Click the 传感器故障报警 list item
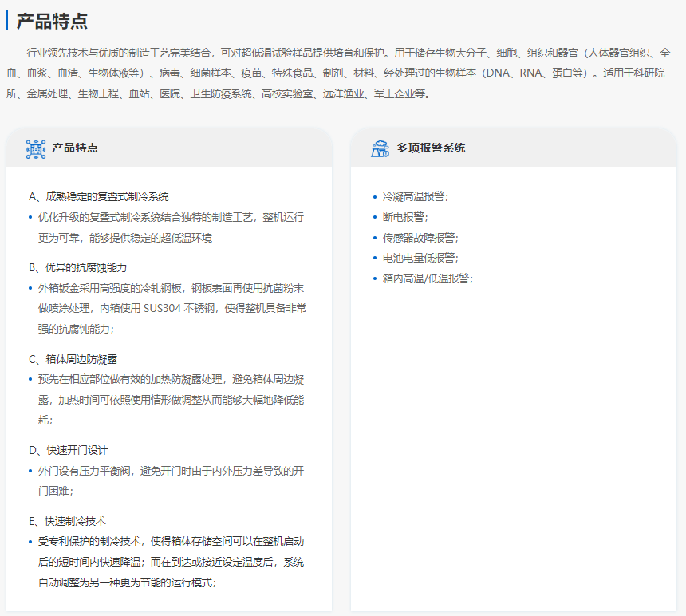Viewport: 686px width, 616px height. 420,238
